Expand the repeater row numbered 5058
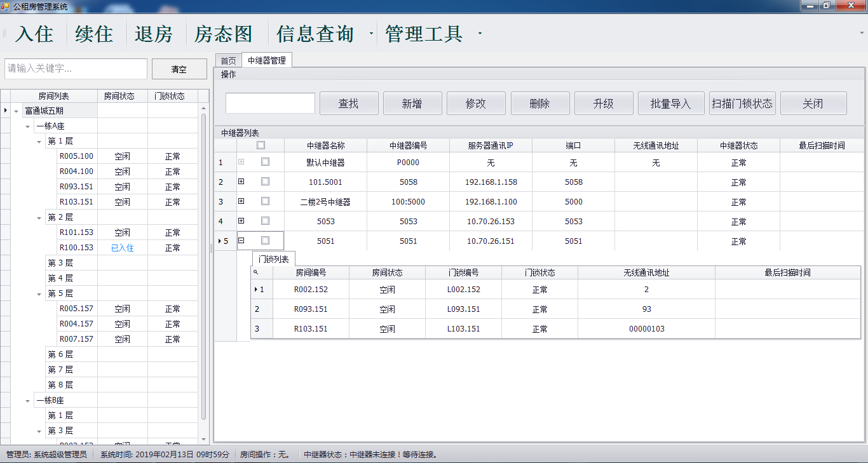 coord(242,182)
